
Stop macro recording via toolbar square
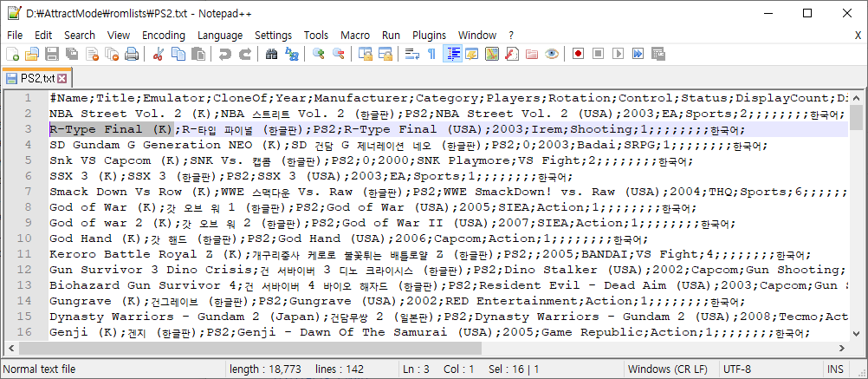pyautogui.click(x=598, y=54)
